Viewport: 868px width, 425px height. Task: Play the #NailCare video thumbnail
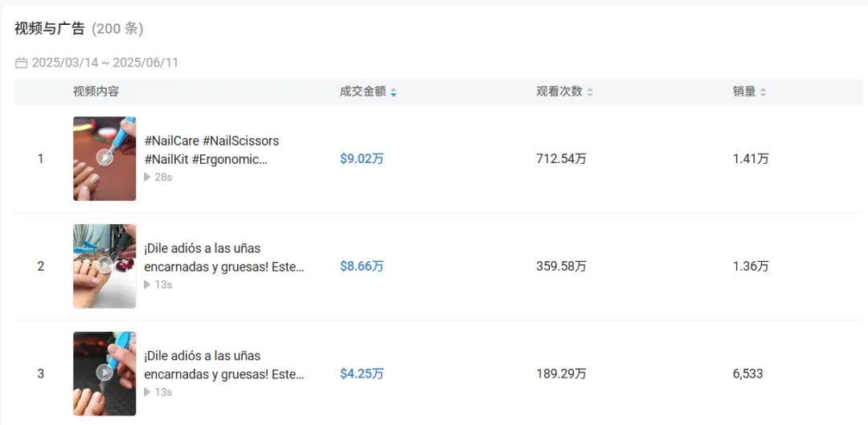click(x=104, y=158)
